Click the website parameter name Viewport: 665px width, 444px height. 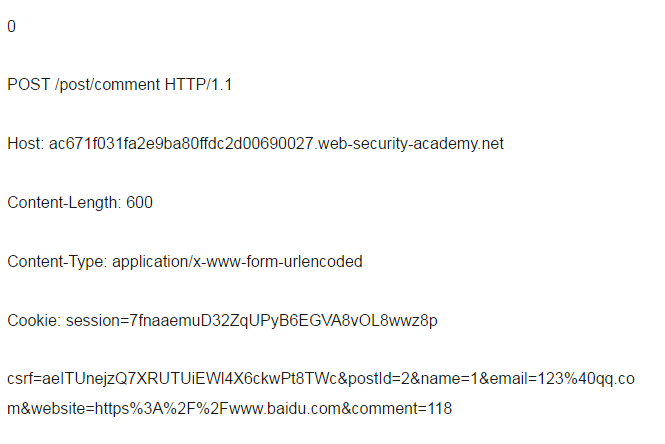(x=59, y=408)
